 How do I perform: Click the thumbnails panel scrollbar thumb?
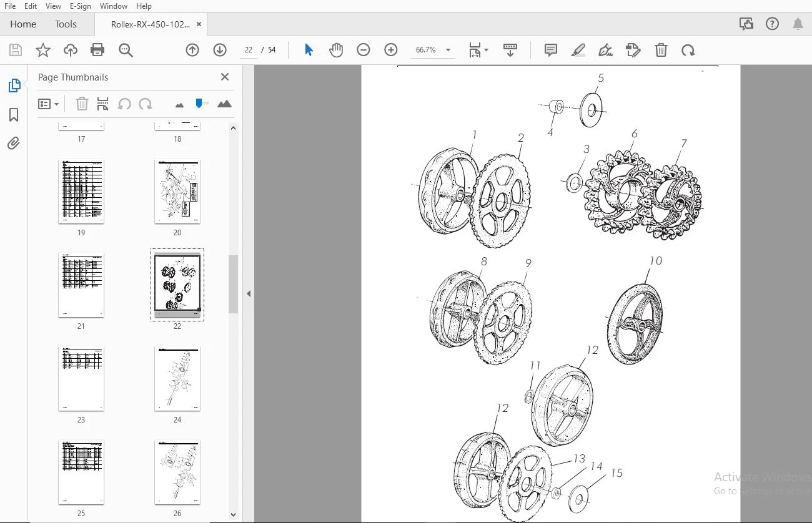point(234,284)
